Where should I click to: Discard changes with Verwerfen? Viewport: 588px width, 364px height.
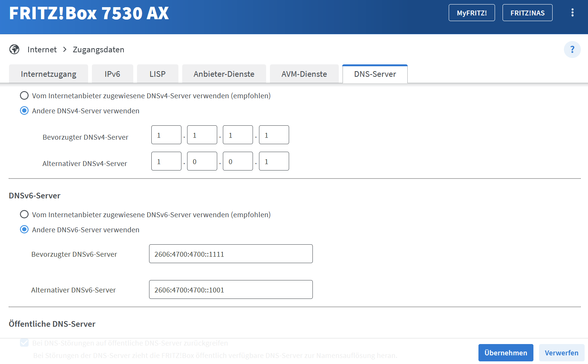562,353
